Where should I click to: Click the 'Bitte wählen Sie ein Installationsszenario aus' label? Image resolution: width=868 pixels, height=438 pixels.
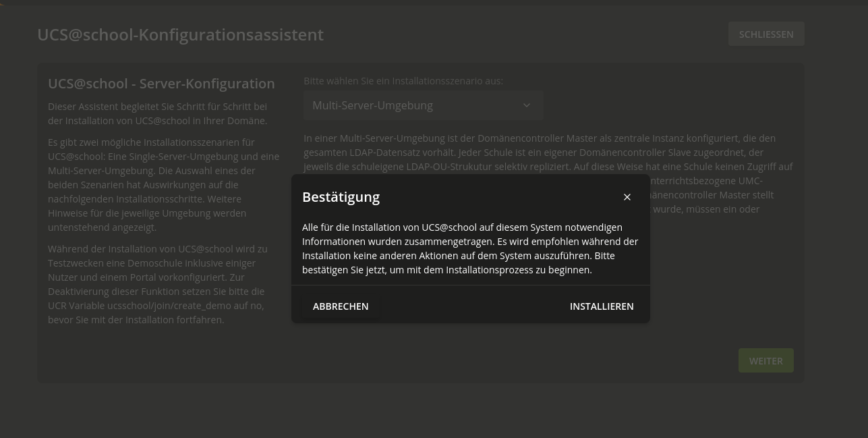point(403,81)
